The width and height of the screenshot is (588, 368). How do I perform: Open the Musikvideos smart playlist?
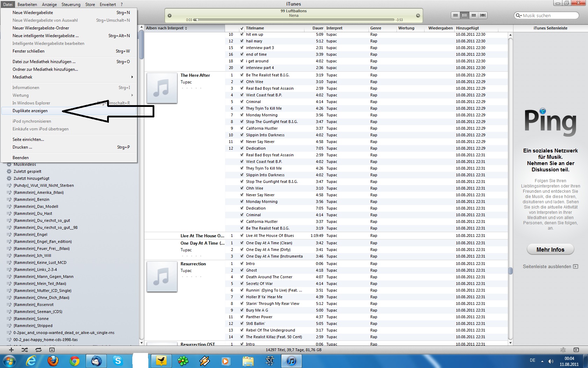click(x=25, y=164)
